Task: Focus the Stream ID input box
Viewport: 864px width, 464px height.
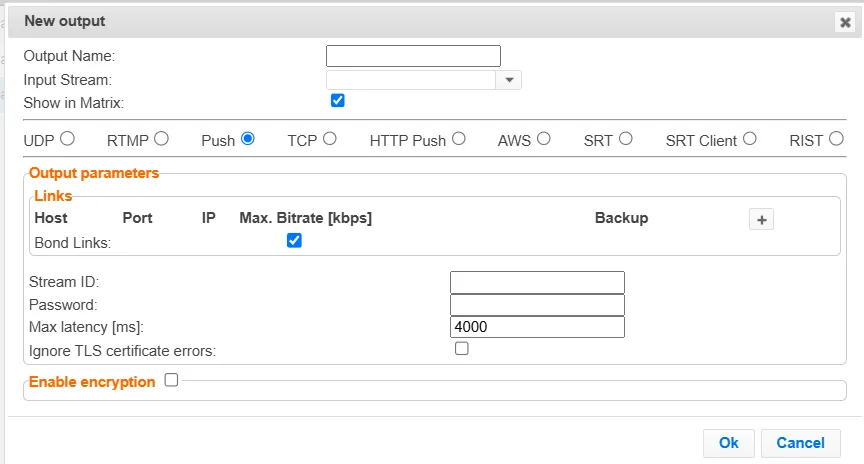Action: 537,282
